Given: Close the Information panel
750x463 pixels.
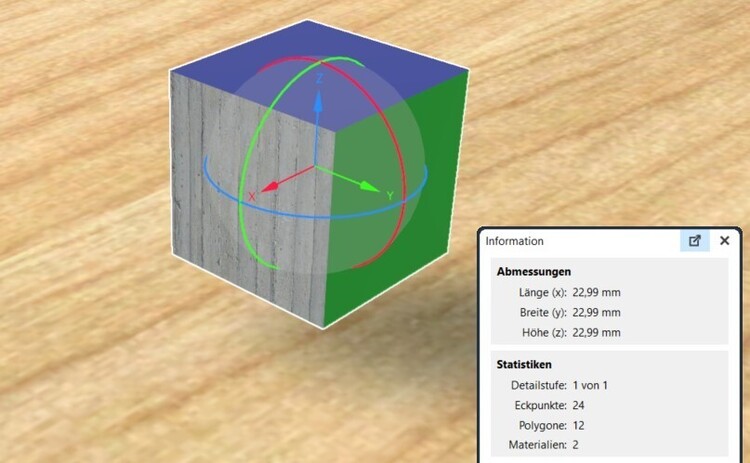Looking at the screenshot, I should coord(725,241).
